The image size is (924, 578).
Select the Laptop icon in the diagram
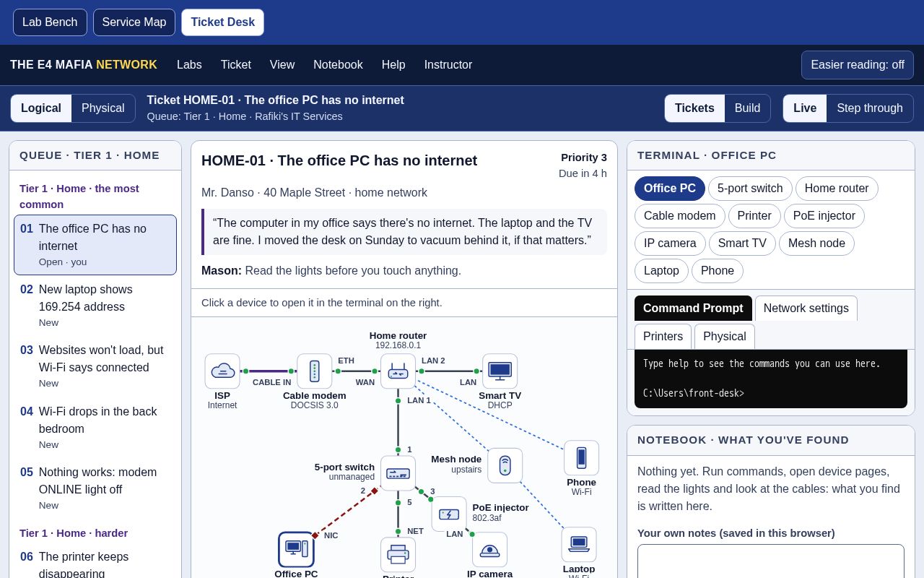579,545
